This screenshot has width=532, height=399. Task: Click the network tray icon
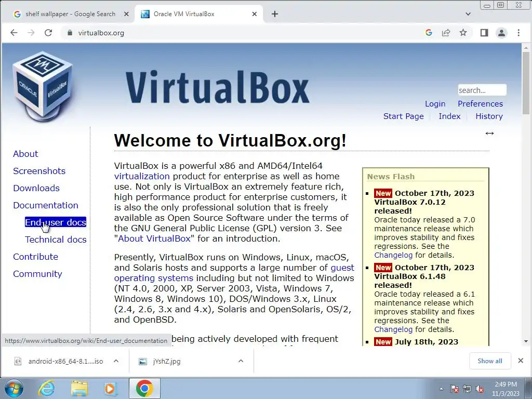click(467, 389)
